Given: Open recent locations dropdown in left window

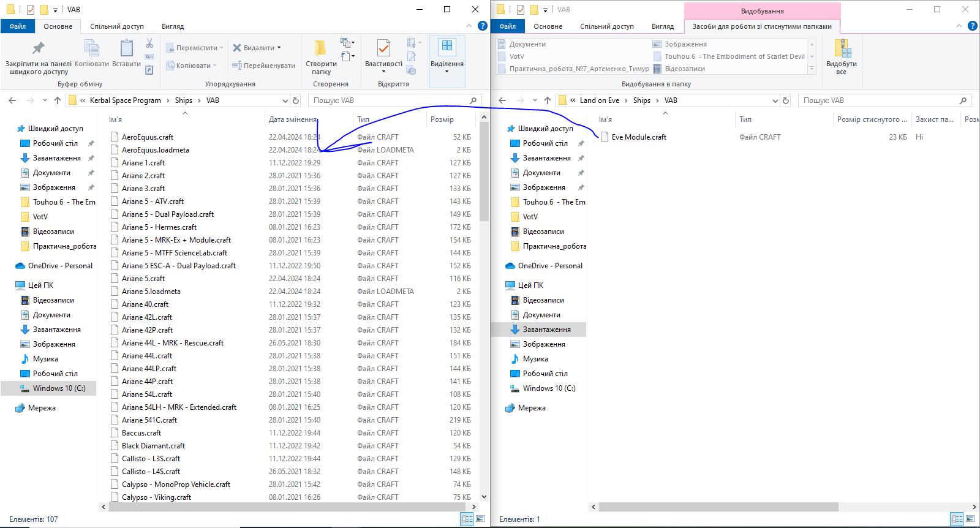Looking at the screenshot, I should (x=45, y=100).
